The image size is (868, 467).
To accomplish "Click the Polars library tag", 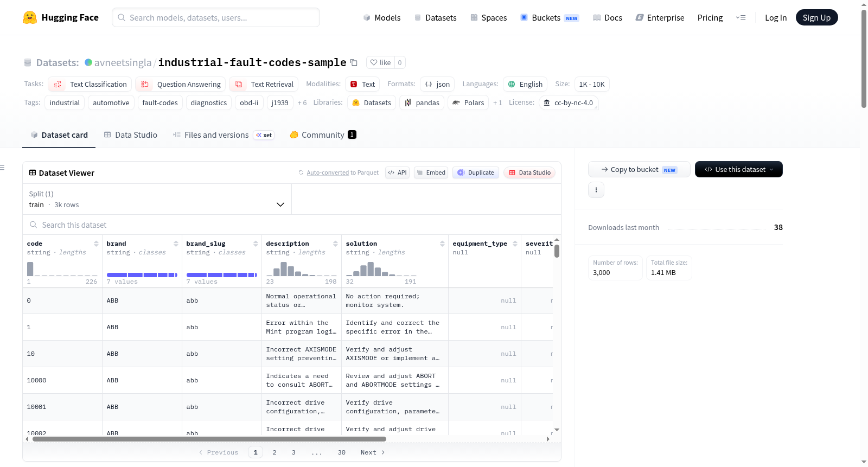I will pos(468,103).
